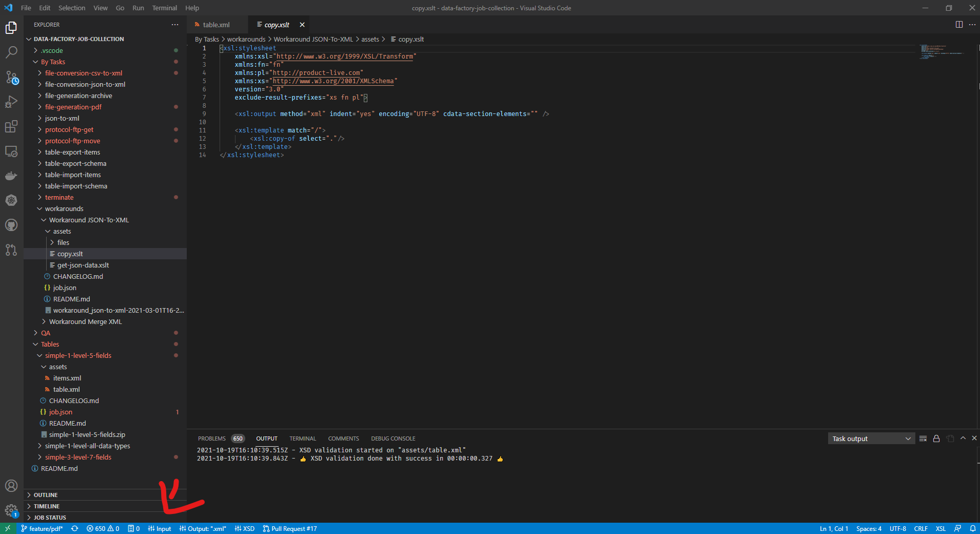This screenshot has width=980, height=534.
Task: Collapse the simple-1-level-5-fields folder
Action: coord(78,356)
